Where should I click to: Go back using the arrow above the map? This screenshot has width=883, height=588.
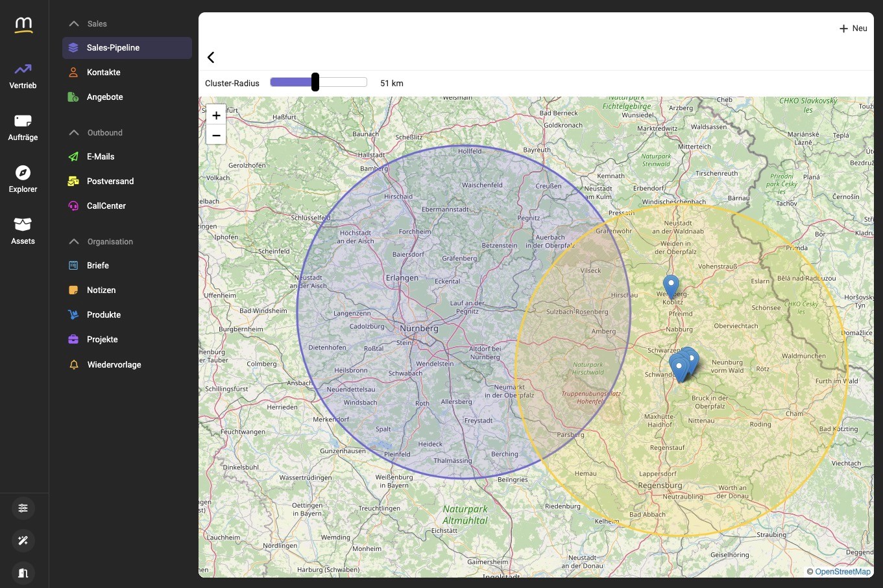coord(210,57)
